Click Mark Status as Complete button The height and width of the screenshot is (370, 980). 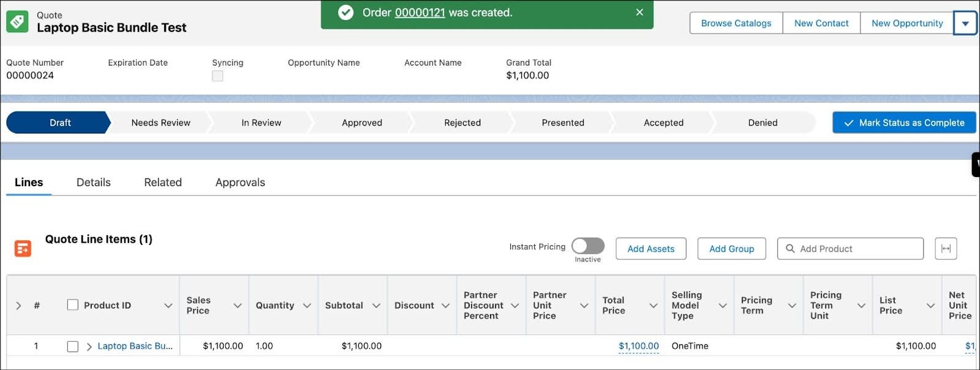(903, 123)
